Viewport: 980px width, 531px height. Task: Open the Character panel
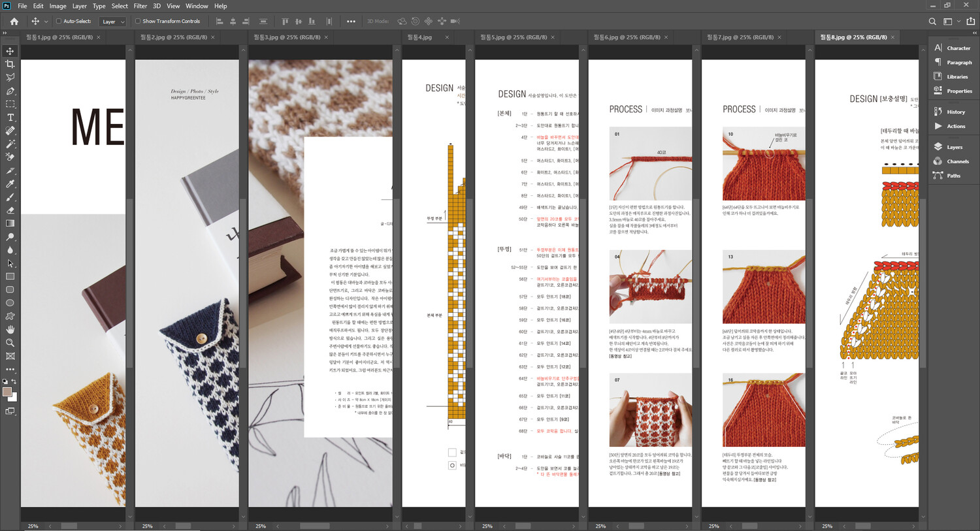point(958,48)
